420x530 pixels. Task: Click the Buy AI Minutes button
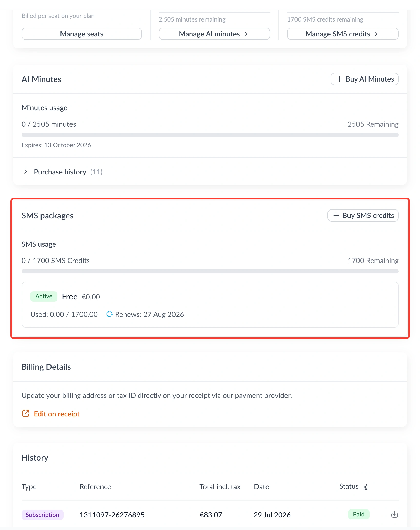(364, 79)
